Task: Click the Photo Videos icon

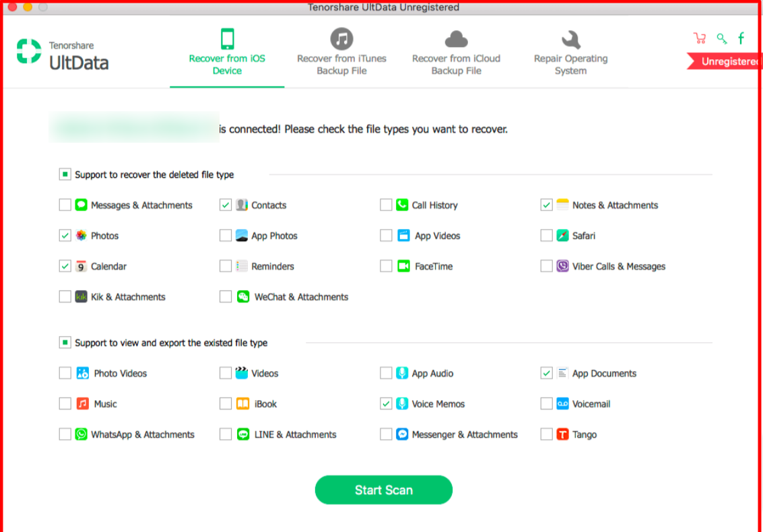Action: click(x=83, y=373)
